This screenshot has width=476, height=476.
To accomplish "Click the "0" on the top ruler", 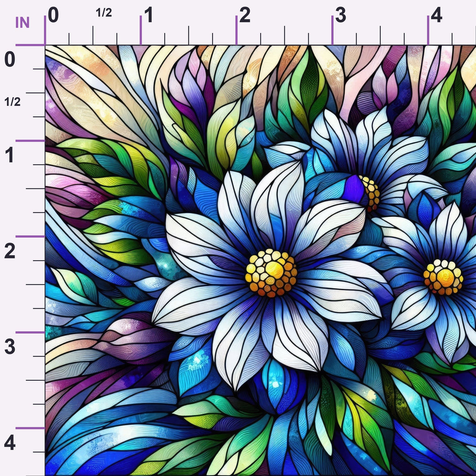I will (x=54, y=15).
